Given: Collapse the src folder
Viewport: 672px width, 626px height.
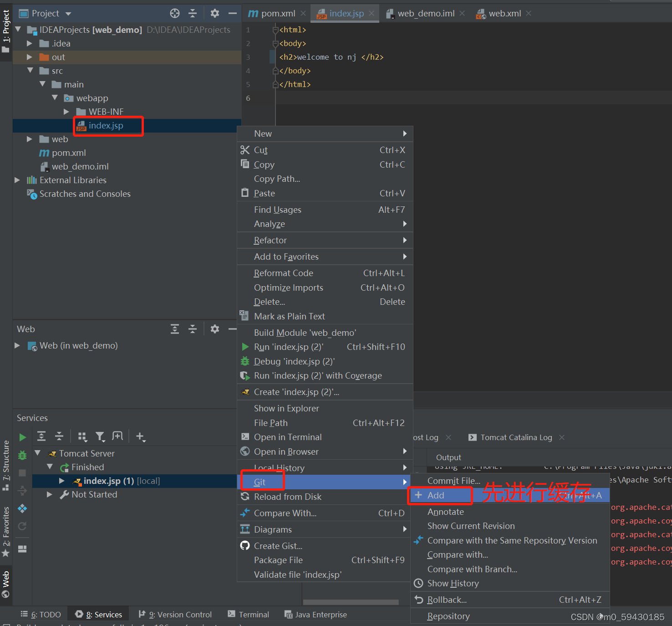Looking at the screenshot, I should (x=30, y=70).
